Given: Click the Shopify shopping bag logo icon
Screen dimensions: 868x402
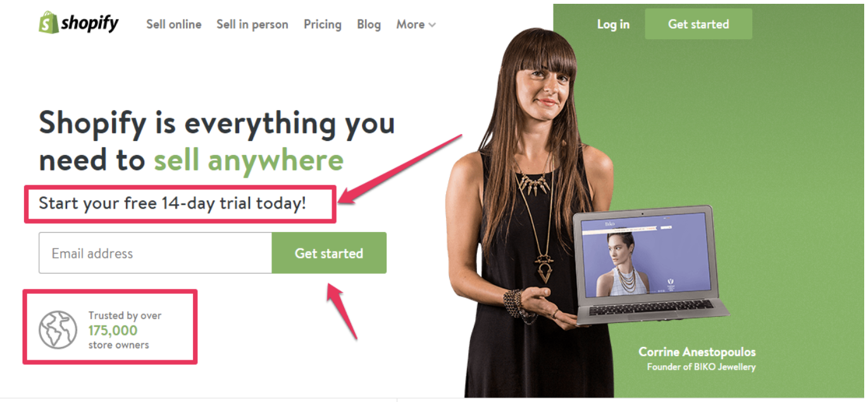Looking at the screenshot, I should click(48, 23).
